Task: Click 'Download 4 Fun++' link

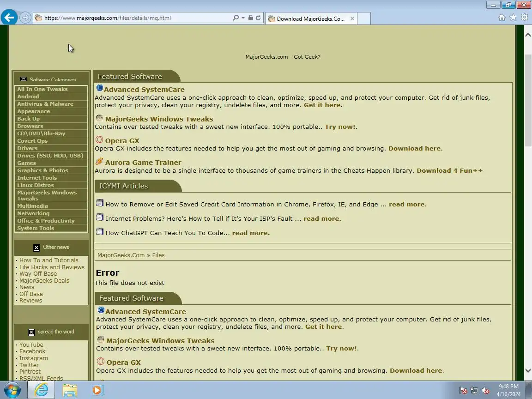Action: [449, 171]
